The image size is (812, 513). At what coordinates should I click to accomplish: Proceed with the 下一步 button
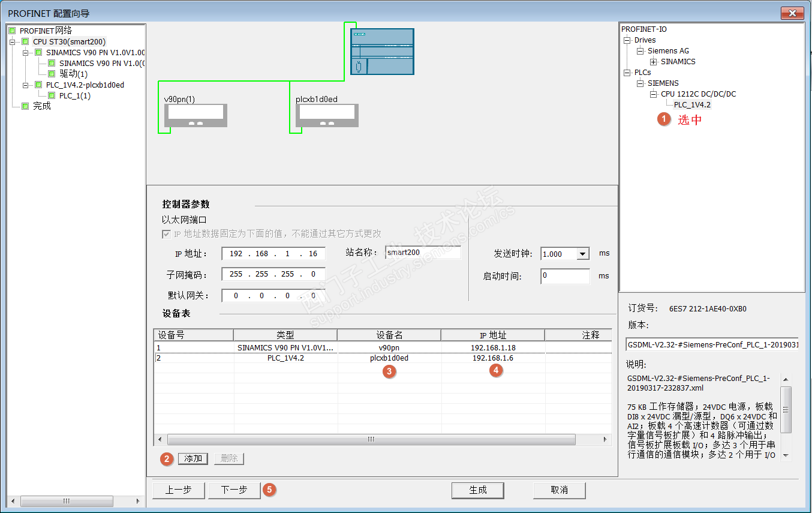tap(234, 490)
